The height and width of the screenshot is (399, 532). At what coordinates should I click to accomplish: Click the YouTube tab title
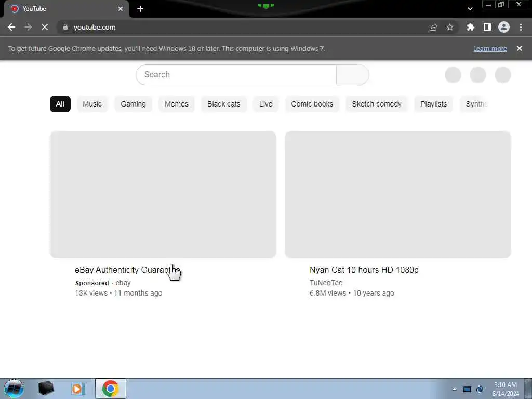point(34,9)
